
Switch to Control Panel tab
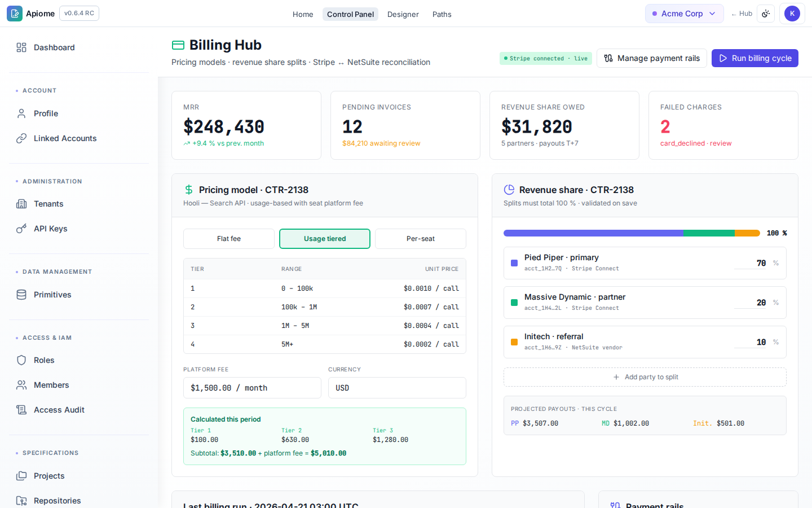pyautogui.click(x=350, y=14)
